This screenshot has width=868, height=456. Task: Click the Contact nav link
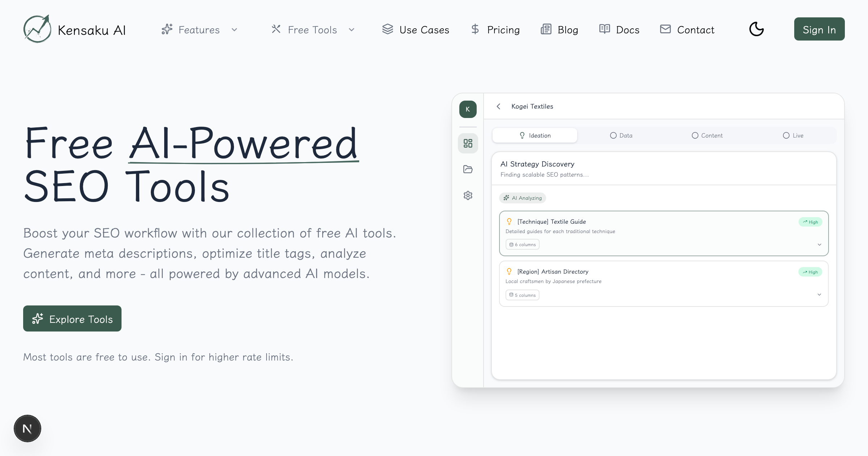tap(687, 30)
